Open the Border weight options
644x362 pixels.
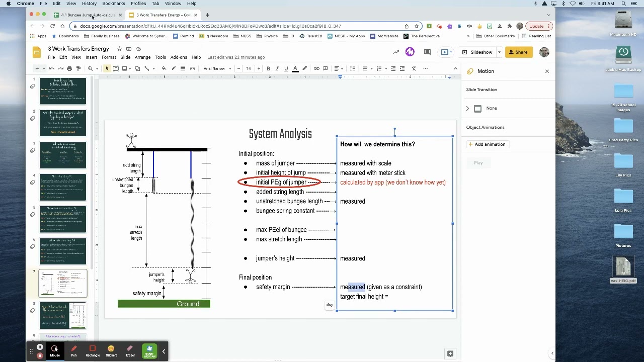(x=183, y=68)
